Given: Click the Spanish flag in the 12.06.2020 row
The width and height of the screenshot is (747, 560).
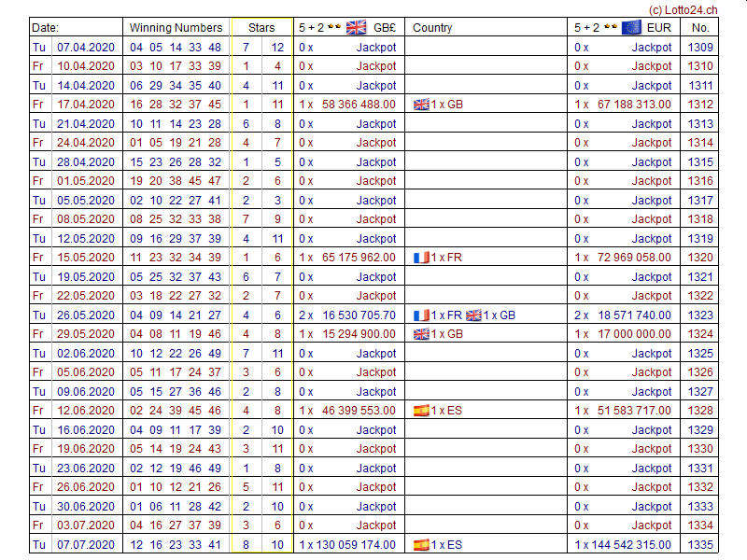Looking at the screenshot, I should pyautogui.click(x=421, y=411).
